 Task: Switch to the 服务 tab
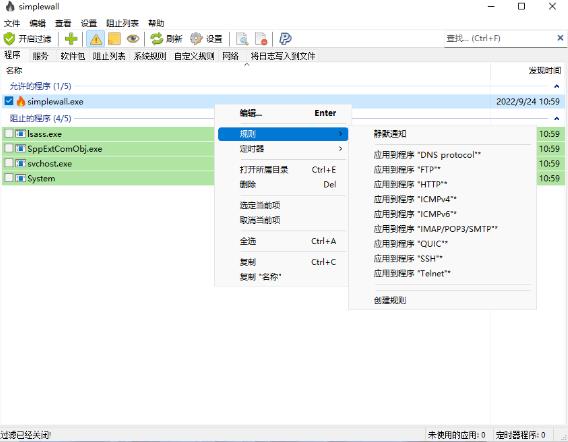click(40, 56)
